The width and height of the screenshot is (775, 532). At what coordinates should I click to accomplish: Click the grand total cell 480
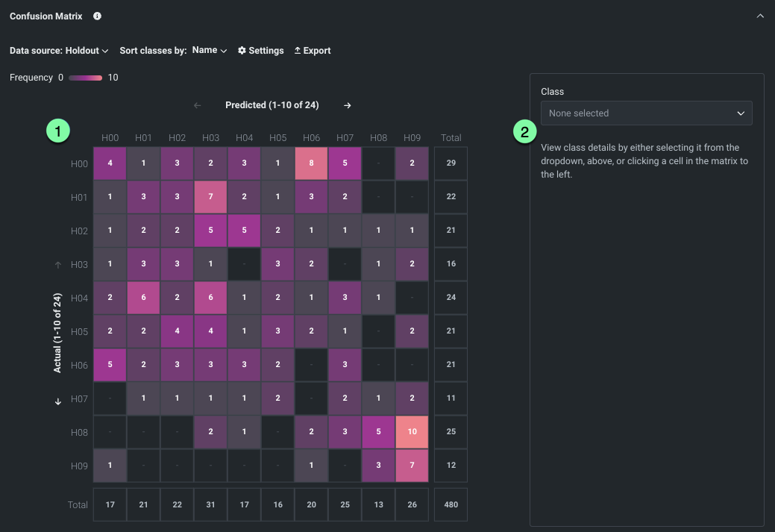pos(451,504)
